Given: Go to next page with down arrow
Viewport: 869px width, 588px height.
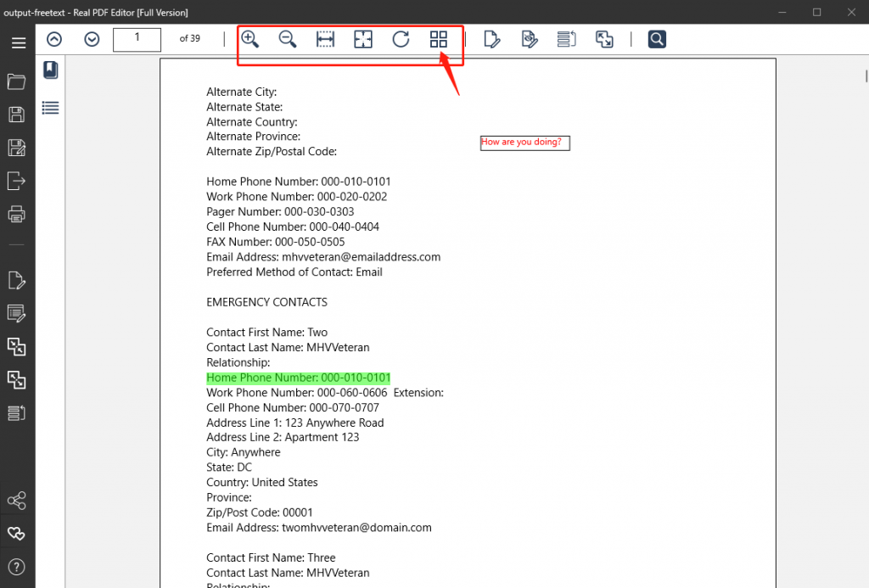Looking at the screenshot, I should pos(92,39).
